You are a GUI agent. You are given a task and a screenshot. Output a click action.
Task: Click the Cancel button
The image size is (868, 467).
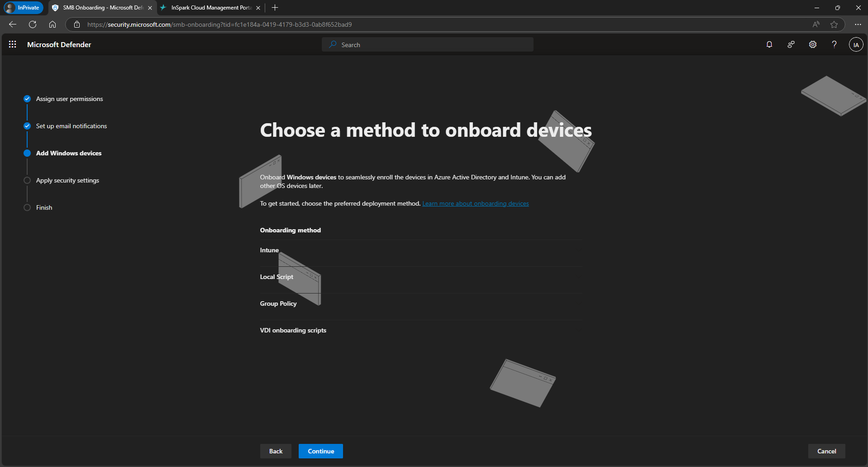click(x=826, y=451)
